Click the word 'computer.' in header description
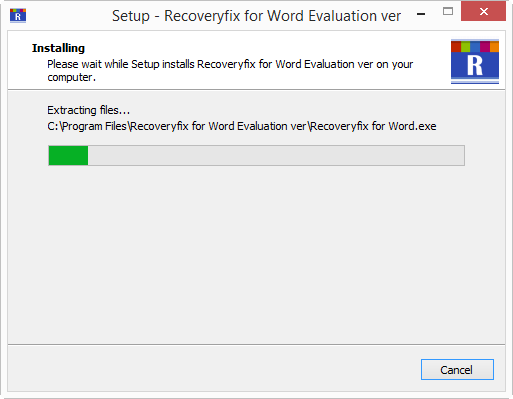The image size is (513, 399). pos(71,77)
